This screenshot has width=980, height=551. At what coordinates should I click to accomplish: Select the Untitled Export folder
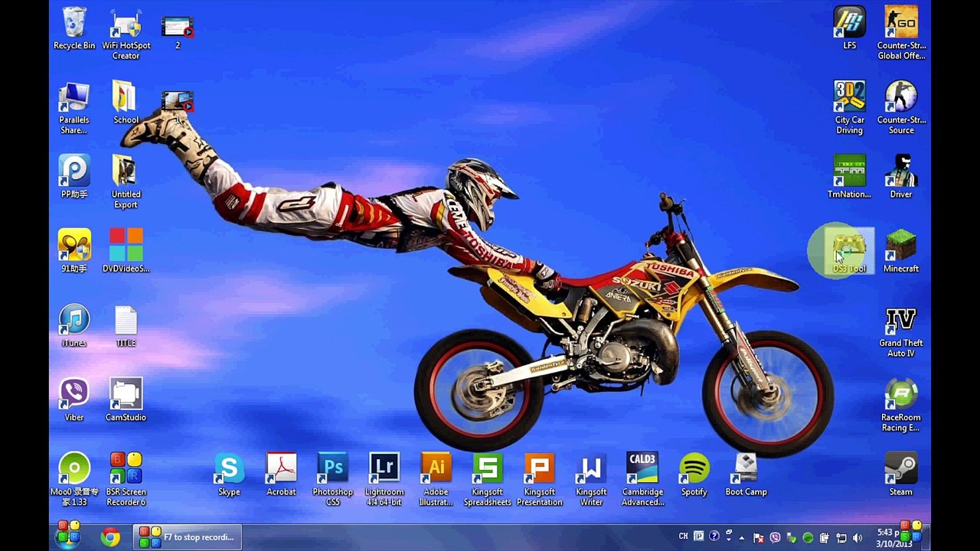pyautogui.click(x=126, y=182)
